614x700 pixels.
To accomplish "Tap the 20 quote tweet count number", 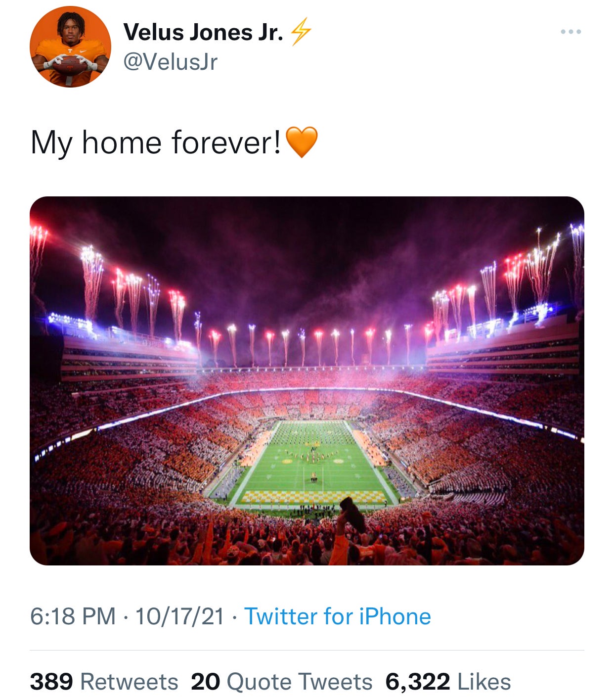I will [x=205, y=682].
